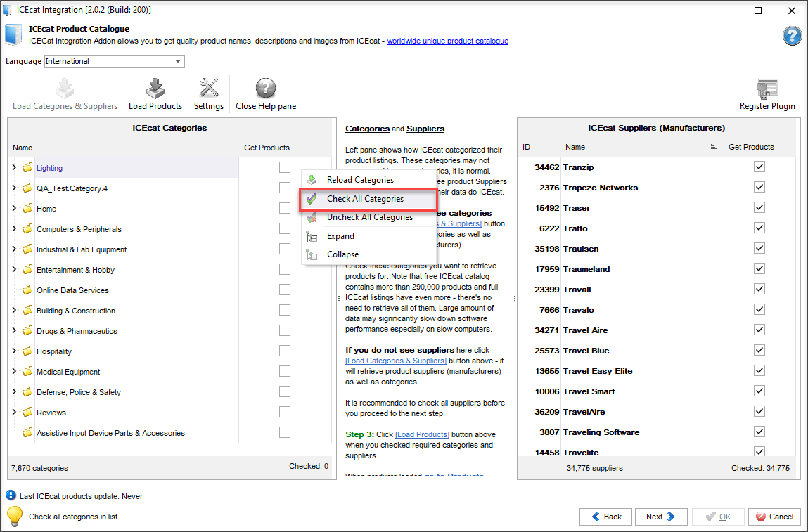
Task: Click the ICEcat Product Catalogue logo icon
Action: pyautogui.click(x=13, y=34)
